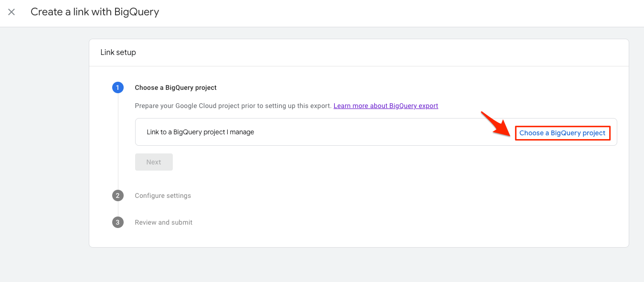Click the Create a link with BigQuery title
The image size is (644, 282).
[95, 12]
